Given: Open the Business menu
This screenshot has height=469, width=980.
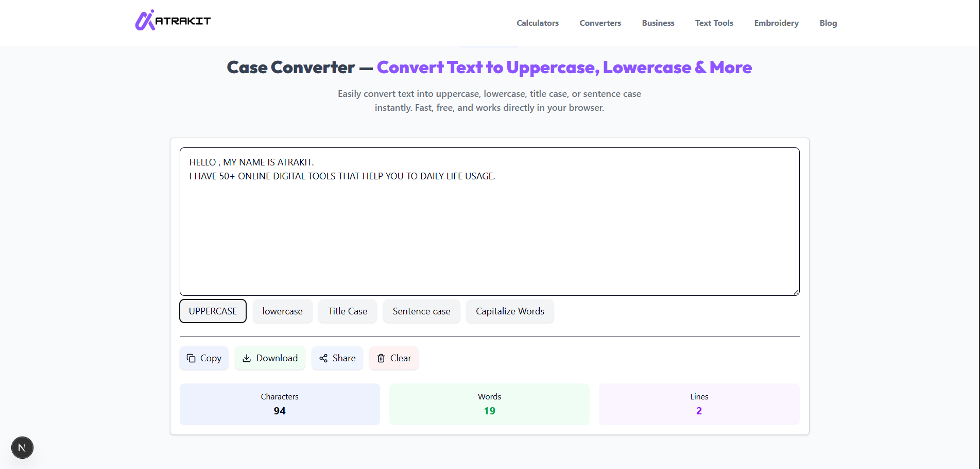Looking at the screenshot, I should tap(658, 23).
